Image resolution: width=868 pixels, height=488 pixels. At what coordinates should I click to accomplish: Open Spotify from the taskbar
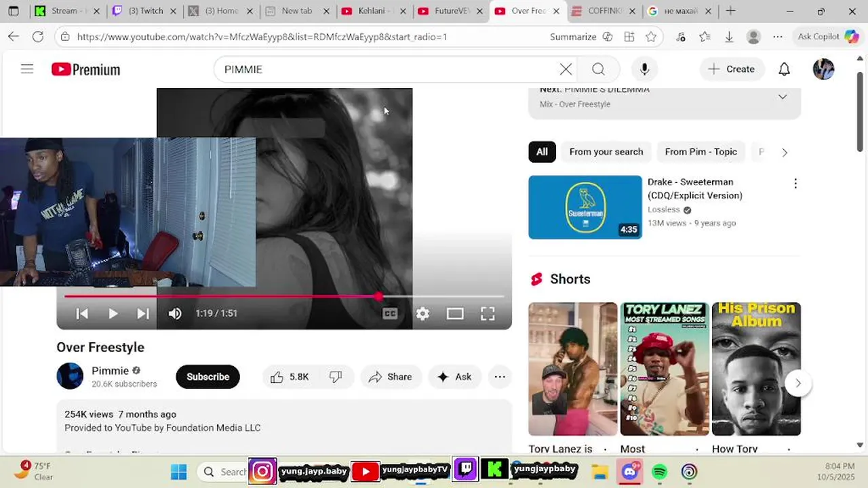(x=659, y=472)
